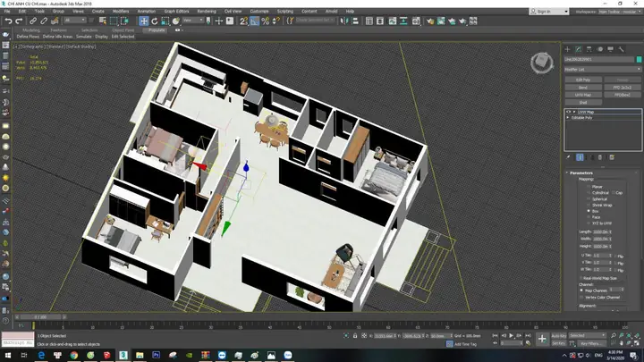
Task: Click the ViewCube in the viewport
Action: coord(540,62)
